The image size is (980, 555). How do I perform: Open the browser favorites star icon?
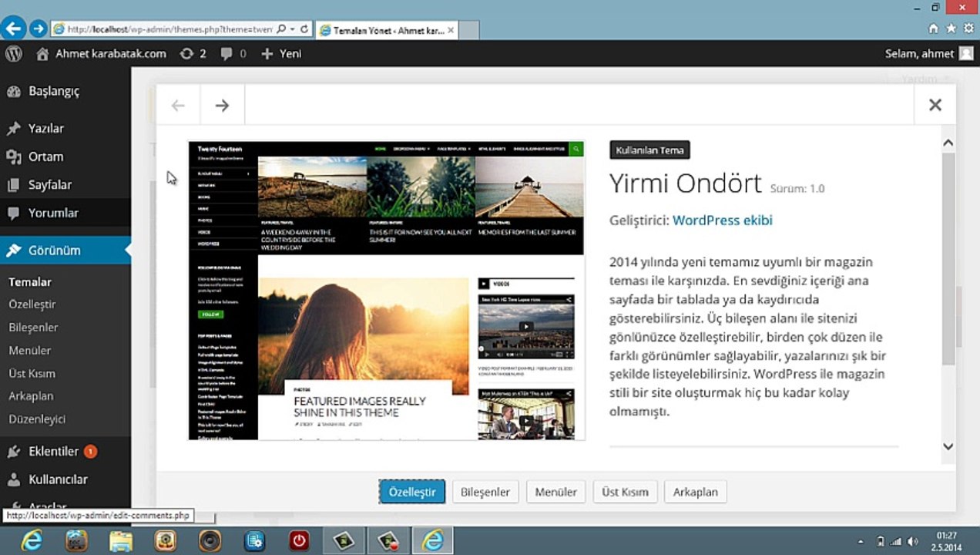[x=951, y=29]
